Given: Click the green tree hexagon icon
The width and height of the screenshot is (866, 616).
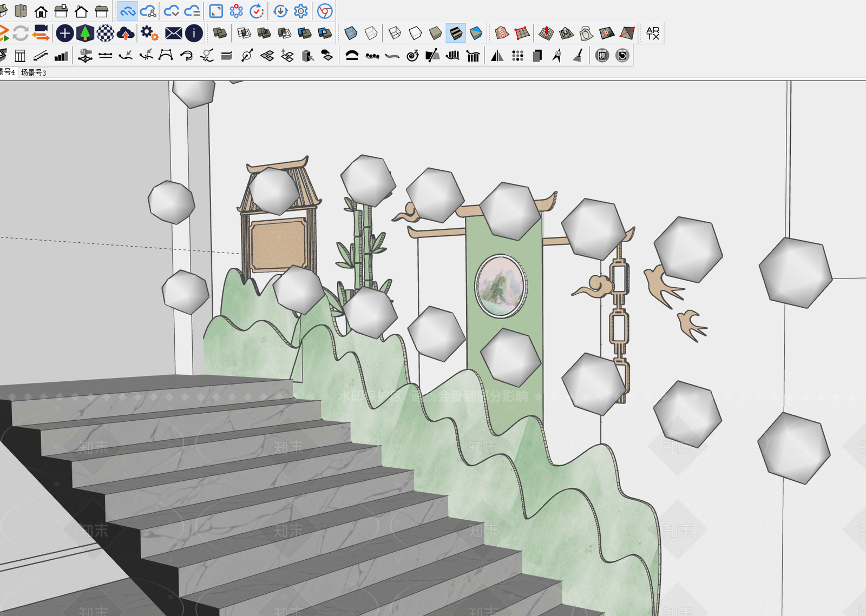Looking at the screenshot, I should (85, 33).
